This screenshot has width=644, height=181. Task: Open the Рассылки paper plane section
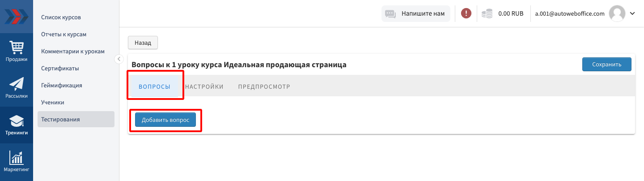17,88
